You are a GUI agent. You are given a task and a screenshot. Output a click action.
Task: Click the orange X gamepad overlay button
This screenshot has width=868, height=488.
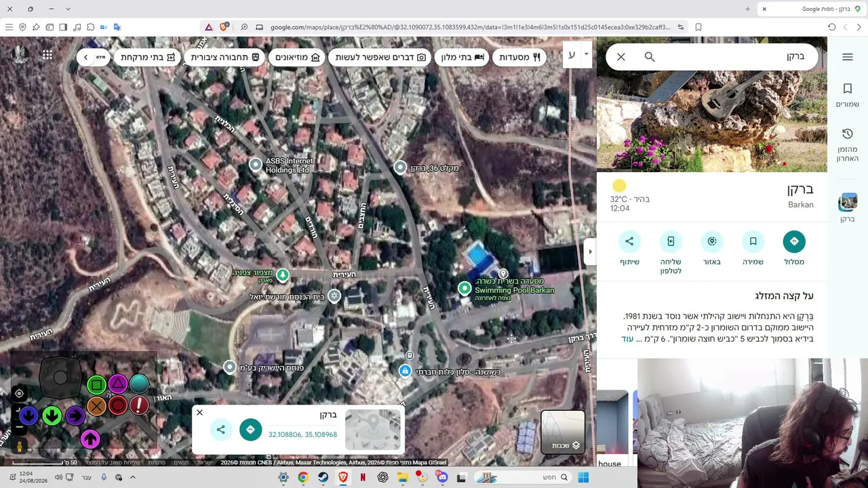click(x=96, y=406)
